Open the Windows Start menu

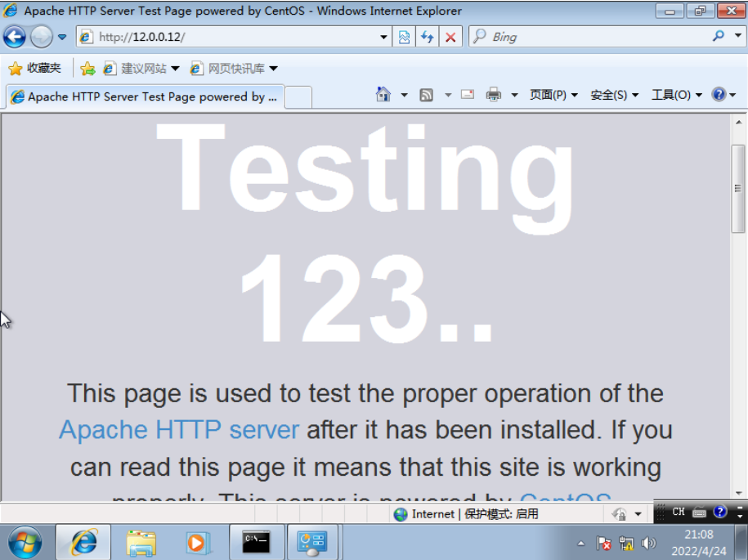25,542
